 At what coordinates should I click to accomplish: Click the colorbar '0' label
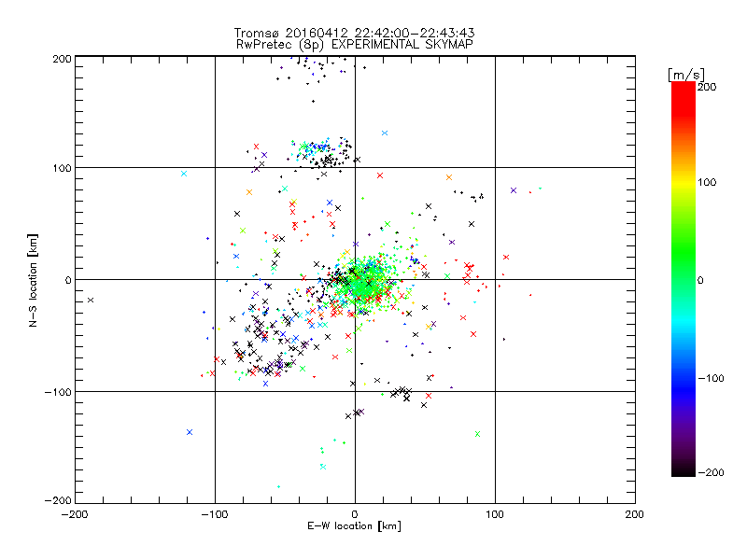700,280
